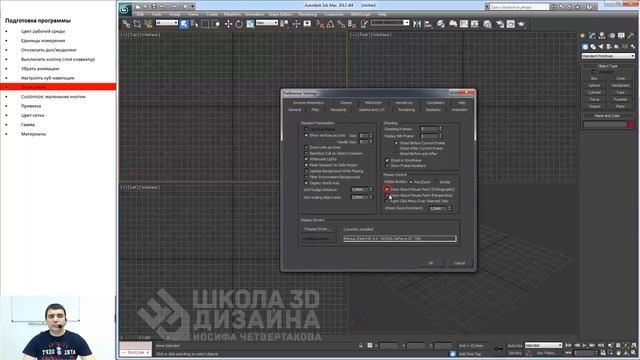Toggle Show Vertices as Dots checkbox
This screenshot has height=360, width=640.
306,136
